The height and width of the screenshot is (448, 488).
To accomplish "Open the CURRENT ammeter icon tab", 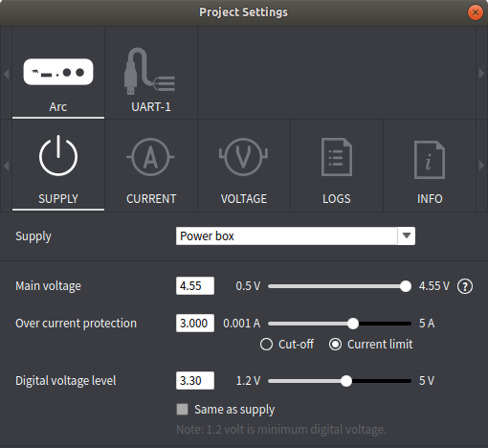I will (x=150, y=157).
